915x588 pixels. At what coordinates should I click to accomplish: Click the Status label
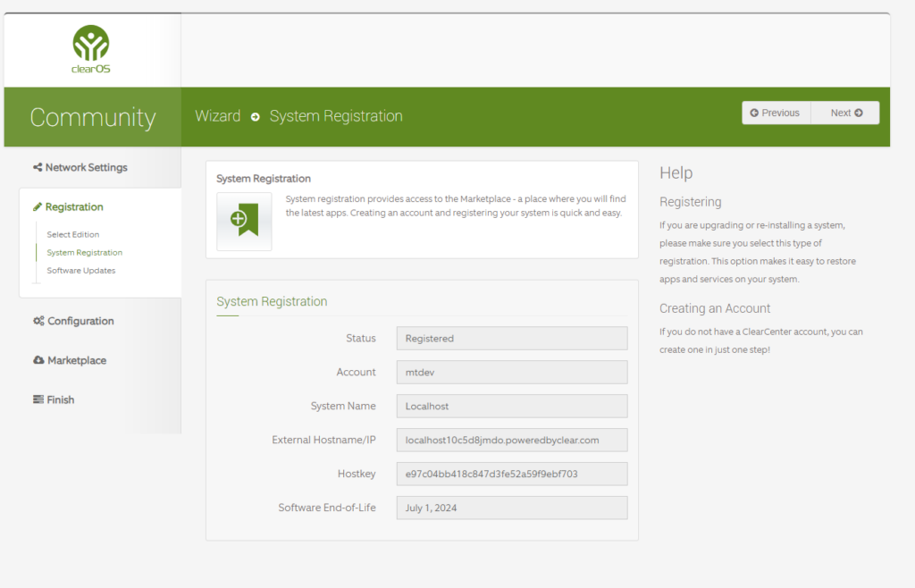[x=361, y=339]
